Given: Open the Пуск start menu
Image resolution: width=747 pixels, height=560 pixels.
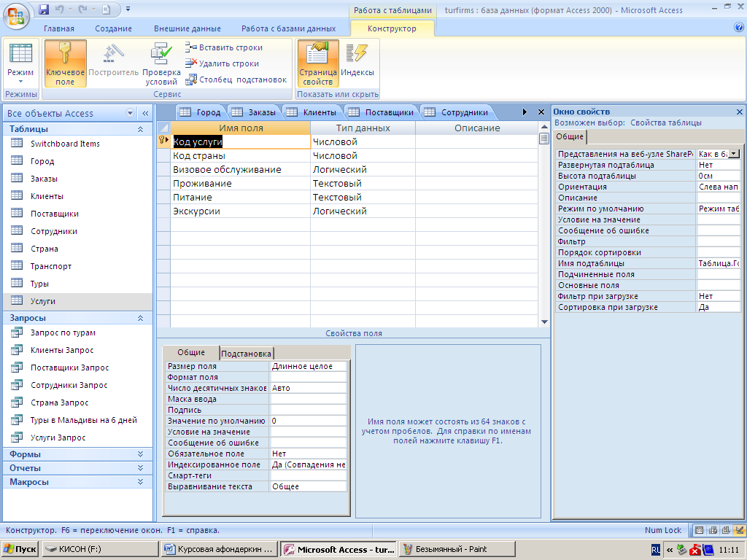Looking at the screenshot, I should [20, 549].
